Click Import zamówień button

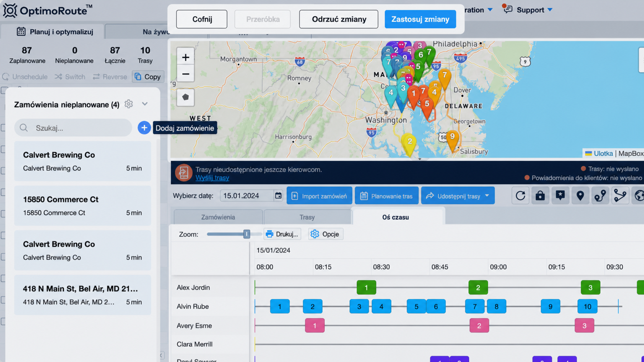[319, 196]
